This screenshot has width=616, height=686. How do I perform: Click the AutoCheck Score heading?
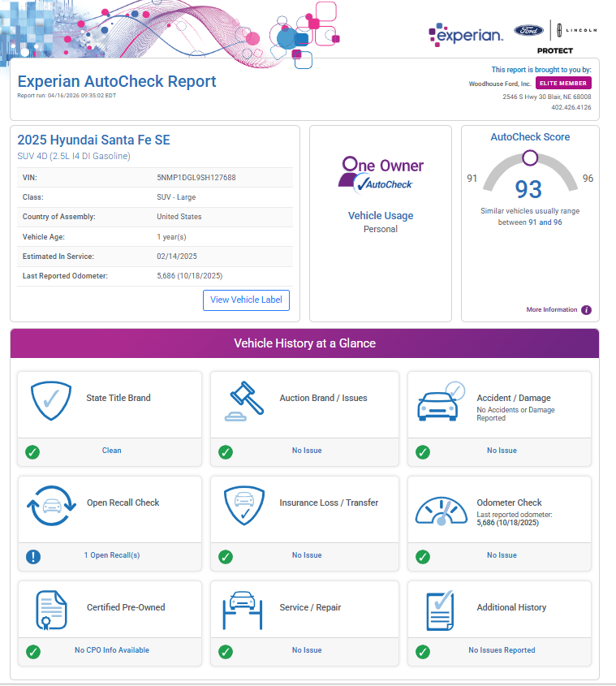[x=530, y=137]
